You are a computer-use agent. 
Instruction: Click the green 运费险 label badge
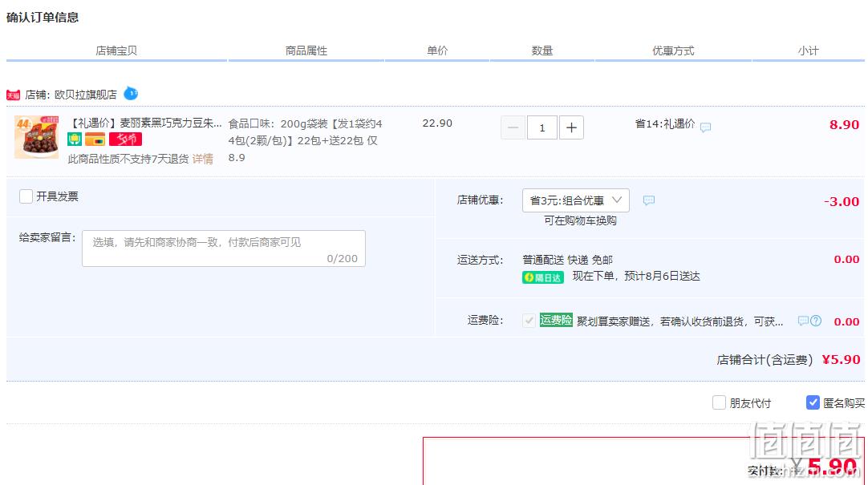coord(556,320)
